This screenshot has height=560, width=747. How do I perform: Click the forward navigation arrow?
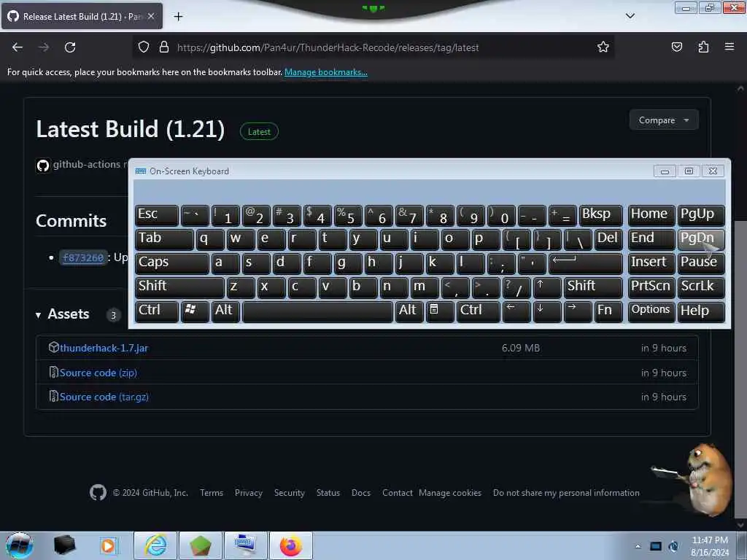pyautogui.click(x=44, y=47)
